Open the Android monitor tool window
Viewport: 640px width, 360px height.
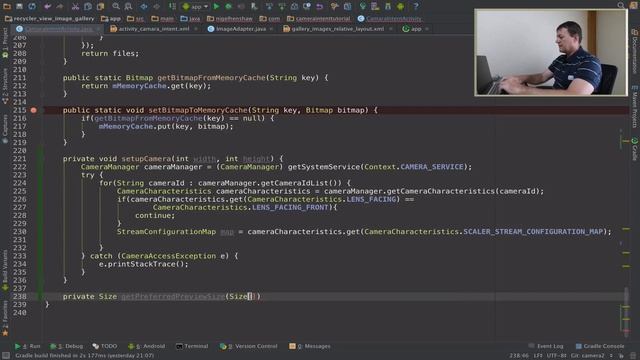147,346
